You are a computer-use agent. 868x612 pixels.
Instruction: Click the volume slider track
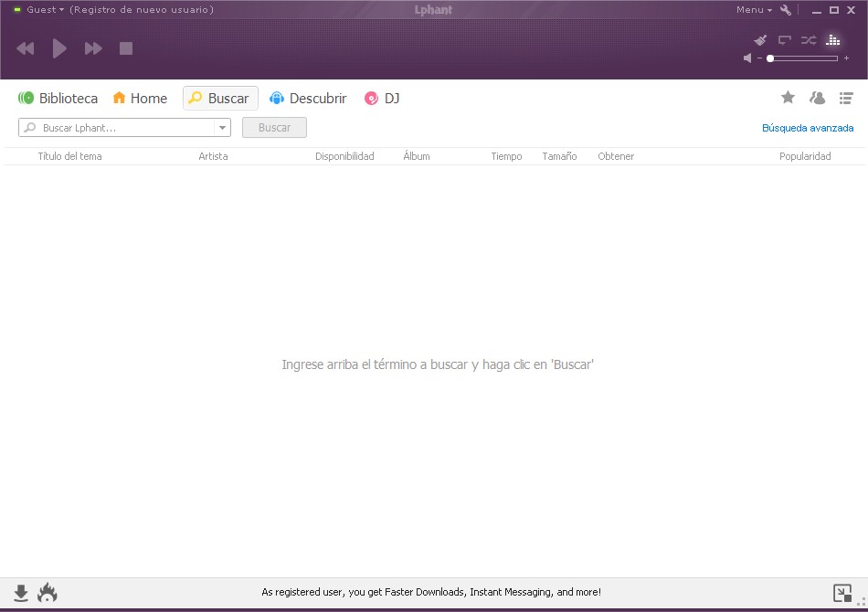803,58
